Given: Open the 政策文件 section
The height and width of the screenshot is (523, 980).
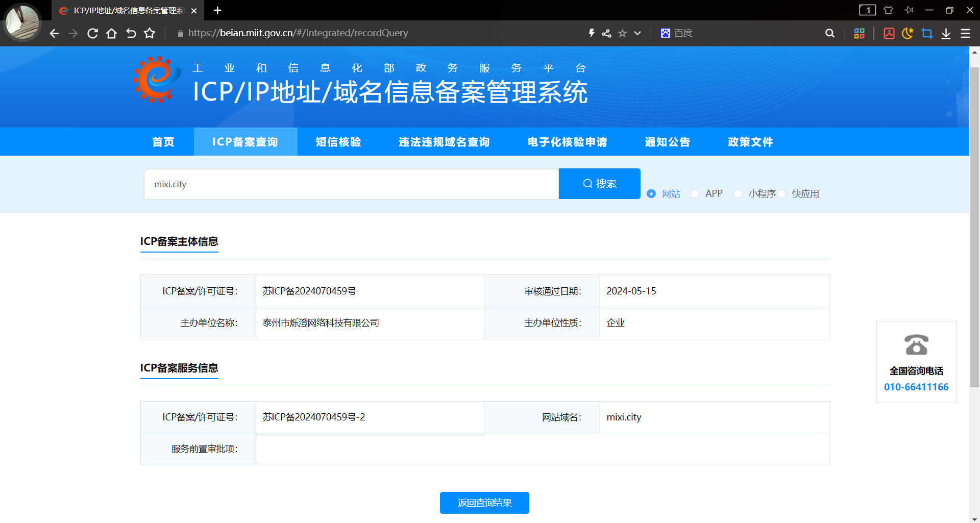Looking at the screenshot, I should pos(750,142).
